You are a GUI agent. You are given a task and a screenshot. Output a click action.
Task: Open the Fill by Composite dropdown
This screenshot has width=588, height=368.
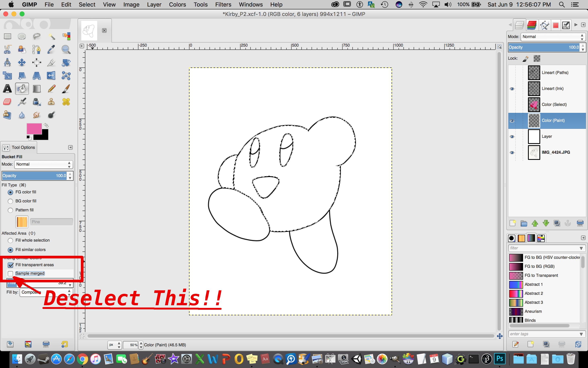46,292
